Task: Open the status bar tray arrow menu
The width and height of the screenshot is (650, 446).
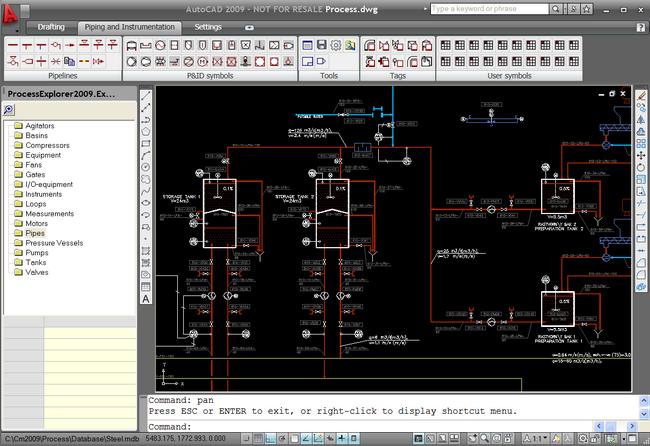Action: point(624,439)
